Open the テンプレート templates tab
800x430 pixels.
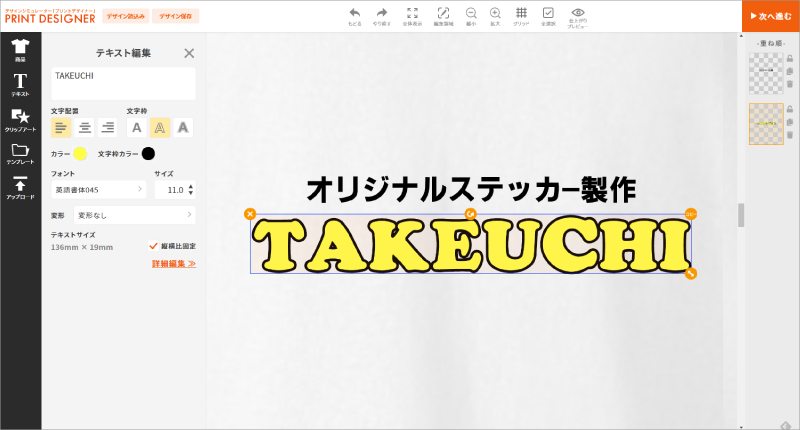click(x=19, y=154)
